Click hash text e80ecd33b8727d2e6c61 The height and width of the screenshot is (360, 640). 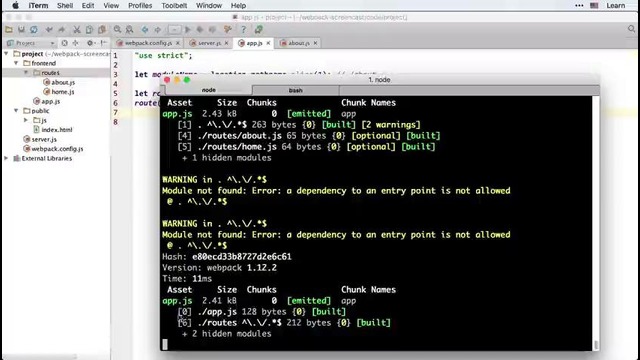(x=242, y=257)
